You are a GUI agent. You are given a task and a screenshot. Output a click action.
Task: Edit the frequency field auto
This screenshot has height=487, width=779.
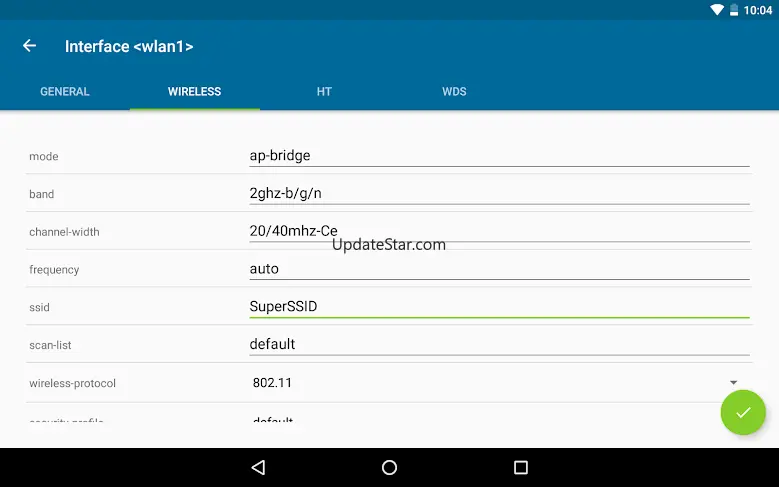[499, 269]
